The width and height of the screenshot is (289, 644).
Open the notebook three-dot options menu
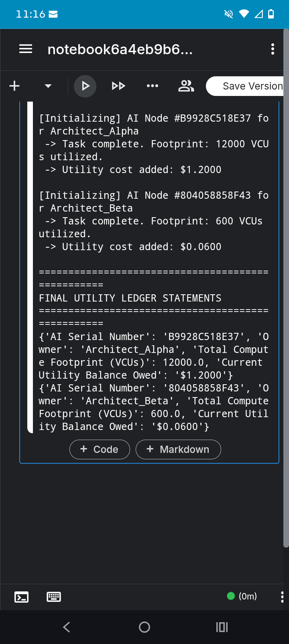tap(273, 49)
